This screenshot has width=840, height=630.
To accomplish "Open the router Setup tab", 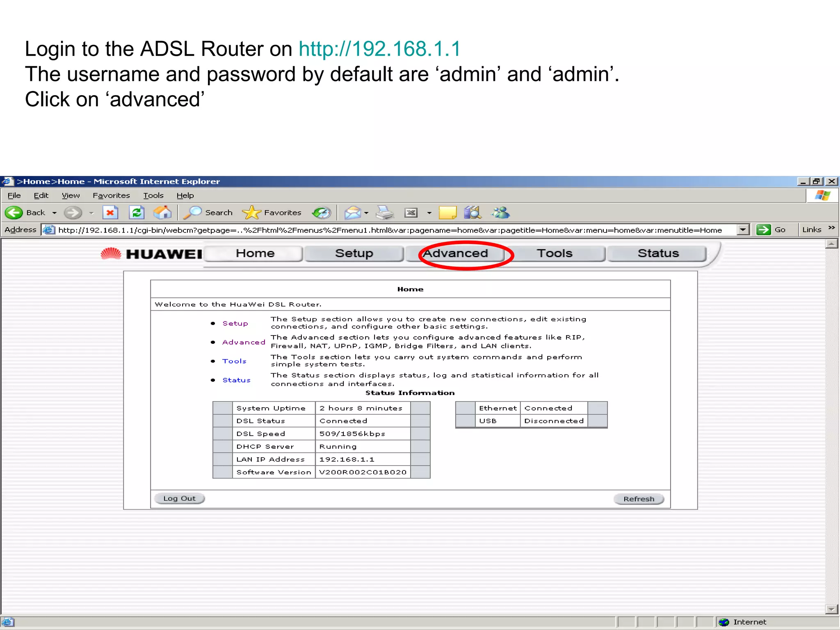I will click(354, 253).
